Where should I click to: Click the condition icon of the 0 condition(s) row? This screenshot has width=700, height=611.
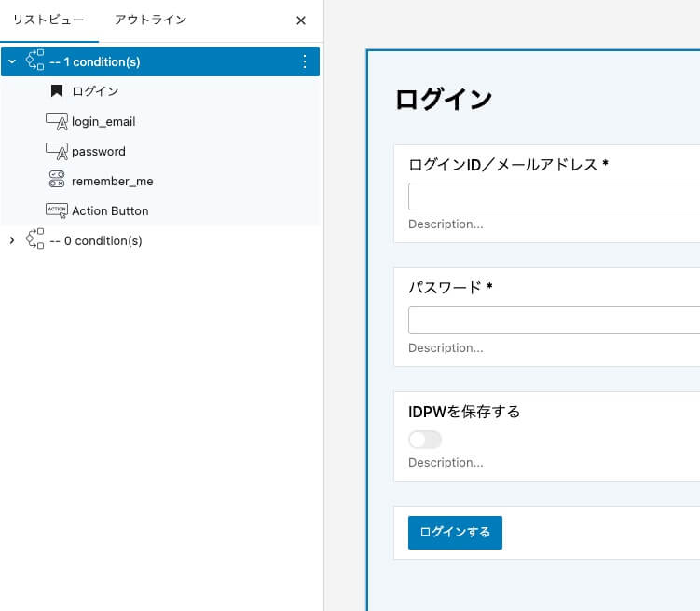(35, 240)
